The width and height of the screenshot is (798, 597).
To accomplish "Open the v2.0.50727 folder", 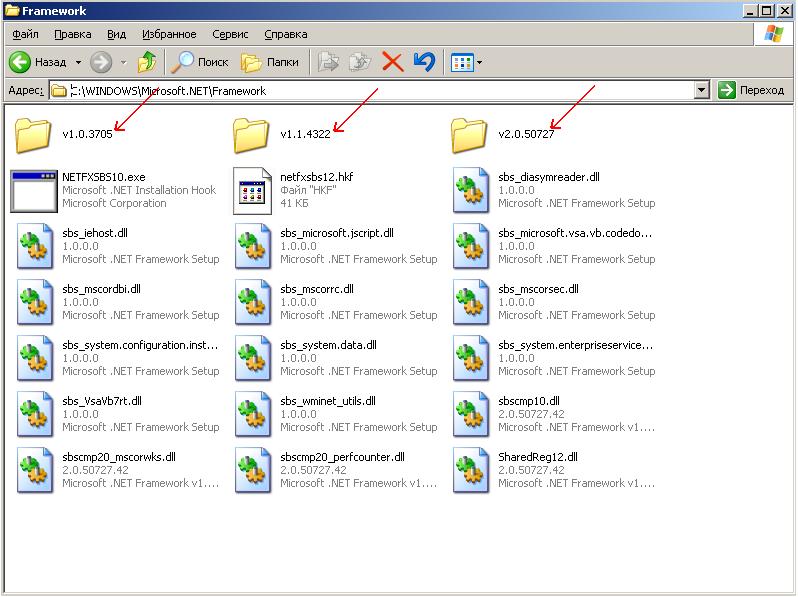I will (469, 134).
